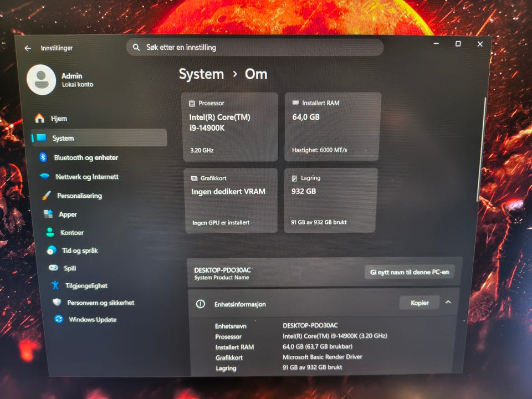
Task: Open the Grafikkort Ingen dedikert VRAM card
Action: click(x=232, y=201)
